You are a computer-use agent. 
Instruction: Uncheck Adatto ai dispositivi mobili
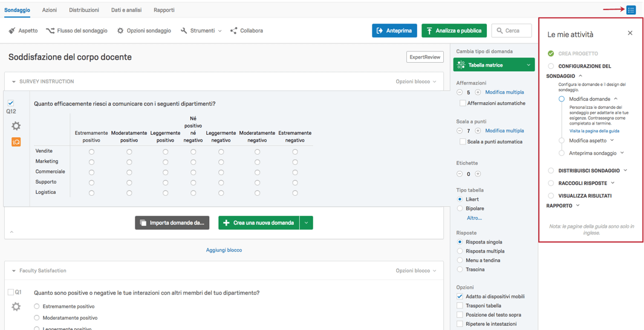click(x=460, y=297)
